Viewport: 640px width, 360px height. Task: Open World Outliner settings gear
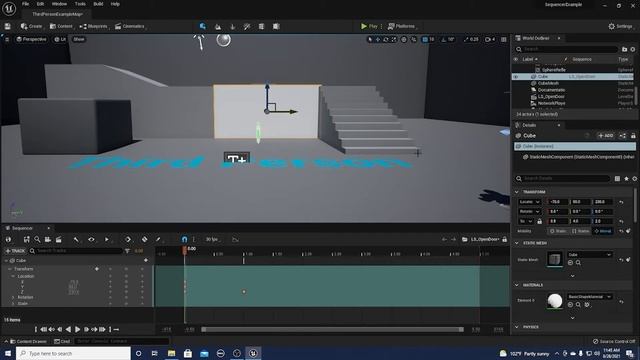633,49
